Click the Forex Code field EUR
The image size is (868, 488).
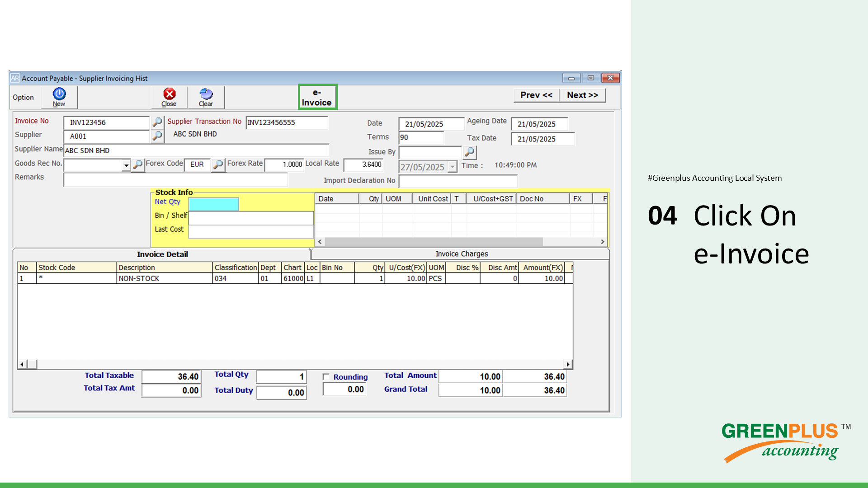[197, 164]
